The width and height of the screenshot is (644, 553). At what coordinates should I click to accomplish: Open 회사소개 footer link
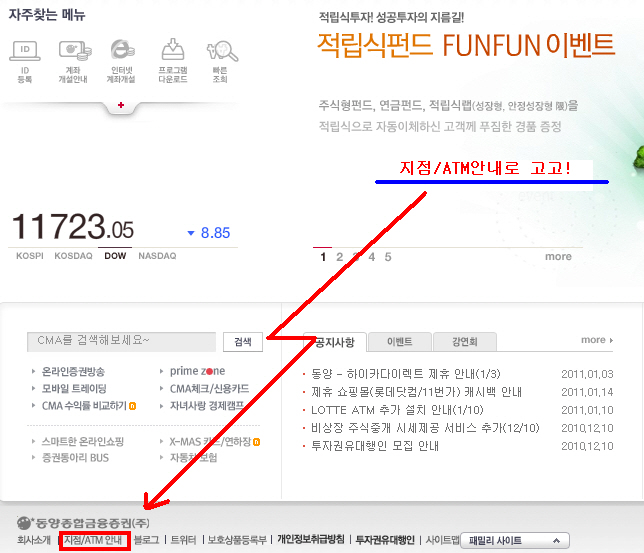pos(34,540)
